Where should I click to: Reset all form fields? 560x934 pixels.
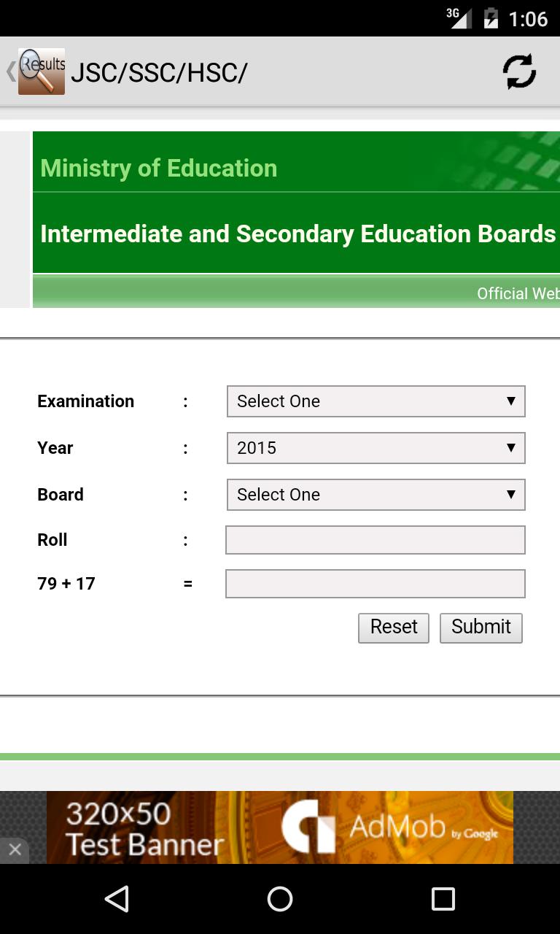(x=393, y=627)
